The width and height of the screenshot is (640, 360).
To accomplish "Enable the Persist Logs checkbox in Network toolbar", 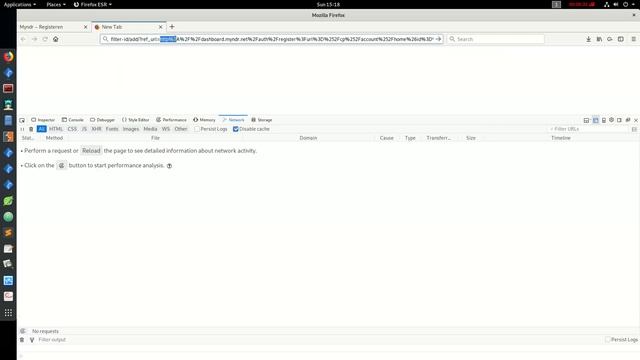I will [x=197, y=129].
